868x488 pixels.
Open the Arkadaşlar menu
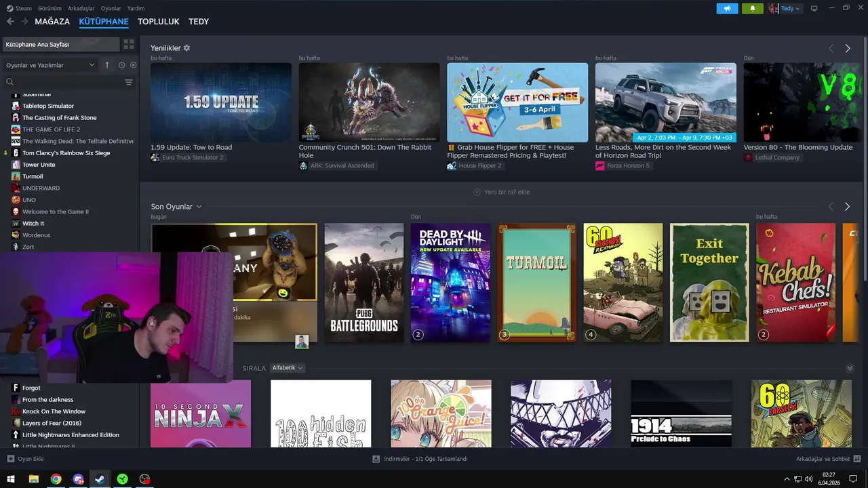81,8
